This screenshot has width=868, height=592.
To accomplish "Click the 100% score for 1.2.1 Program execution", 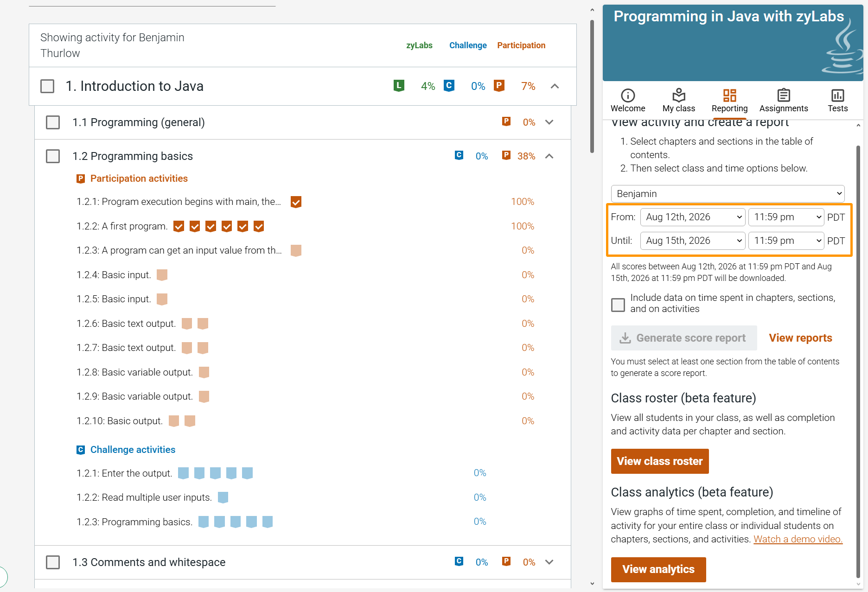I will coord(523,202).
